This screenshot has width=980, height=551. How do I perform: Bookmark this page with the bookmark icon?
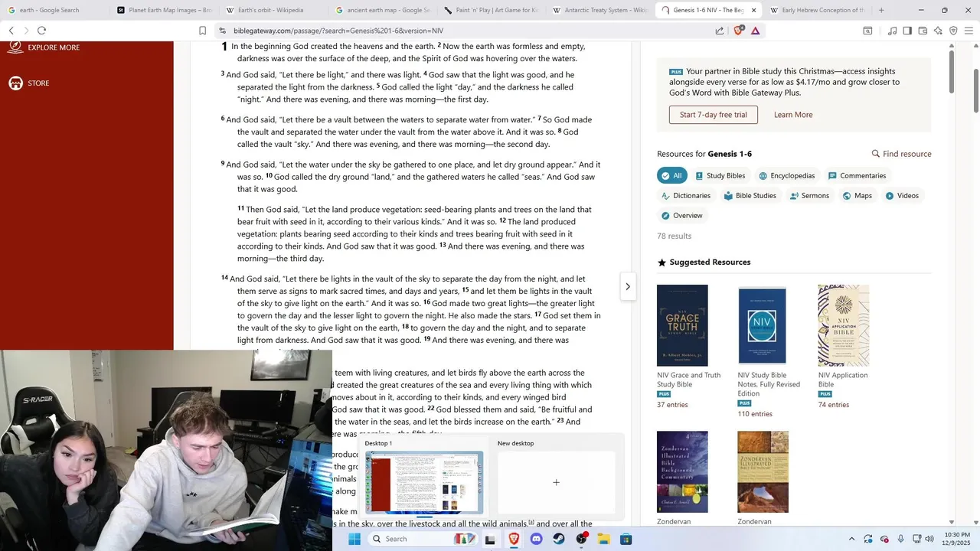click(202, 31)
